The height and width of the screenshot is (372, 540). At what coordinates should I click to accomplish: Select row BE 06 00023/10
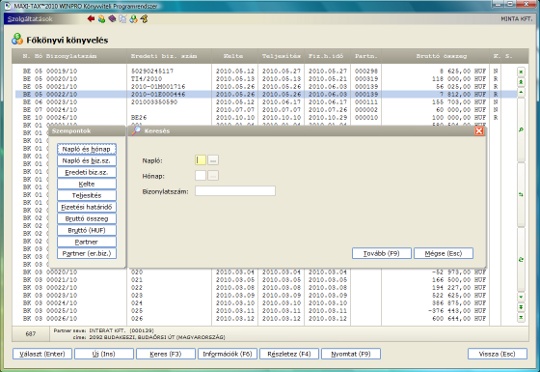266,102
